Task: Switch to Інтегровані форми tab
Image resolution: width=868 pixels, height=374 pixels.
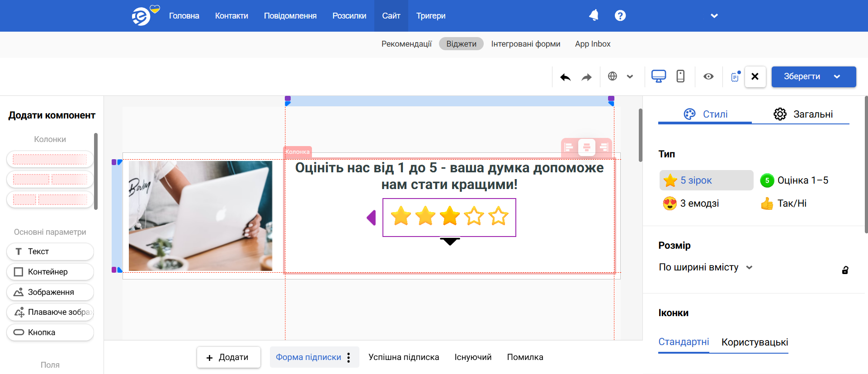Action: click(x=526, y=44)
